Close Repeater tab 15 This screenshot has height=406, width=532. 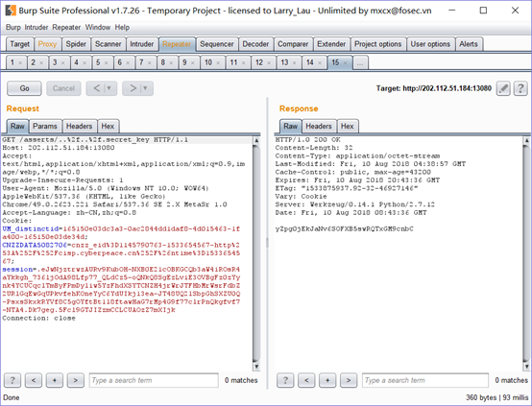(x=345, y=62)
